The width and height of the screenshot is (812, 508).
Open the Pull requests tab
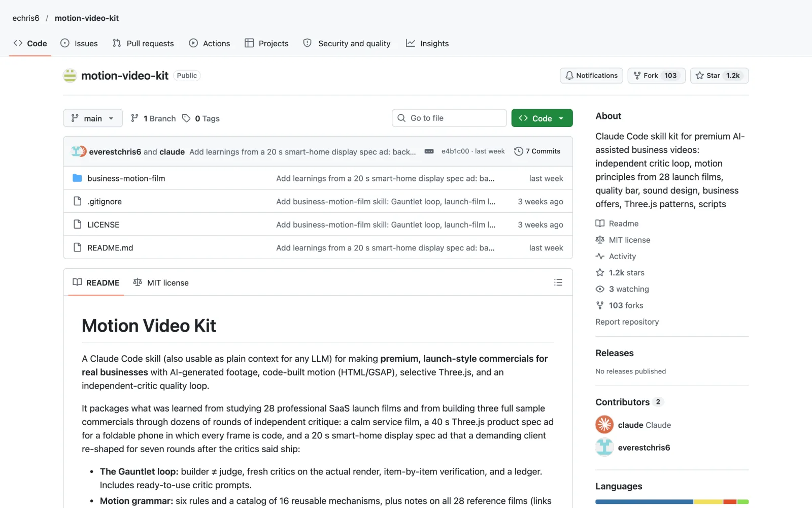(143, 43)
